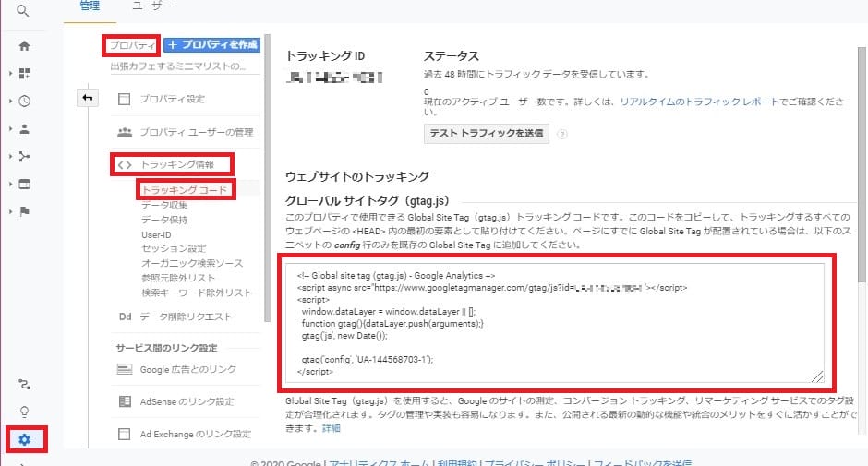
Task: Open 詳細 link below code box
Action: (331, 428)
